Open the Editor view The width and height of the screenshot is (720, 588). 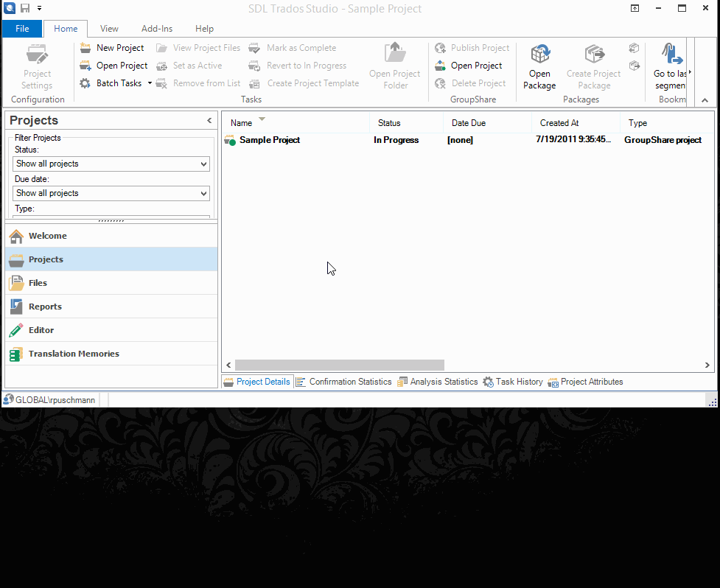tap(111, 330)
